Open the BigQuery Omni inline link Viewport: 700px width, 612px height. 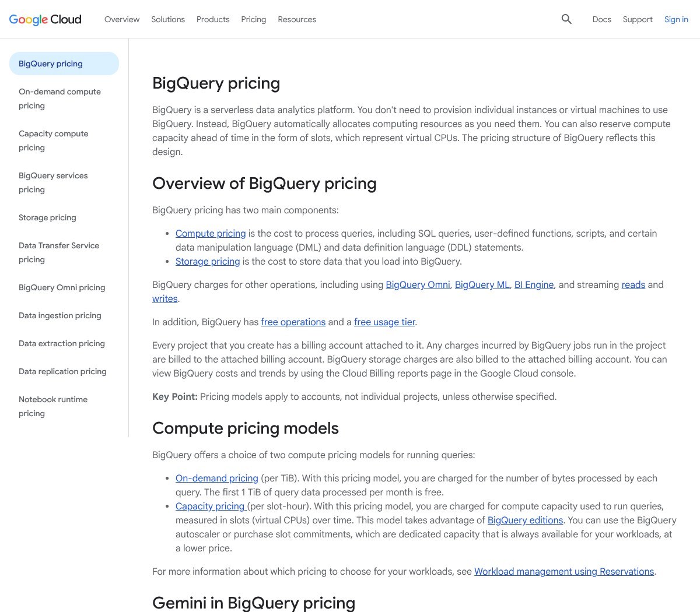coord(418,284)
